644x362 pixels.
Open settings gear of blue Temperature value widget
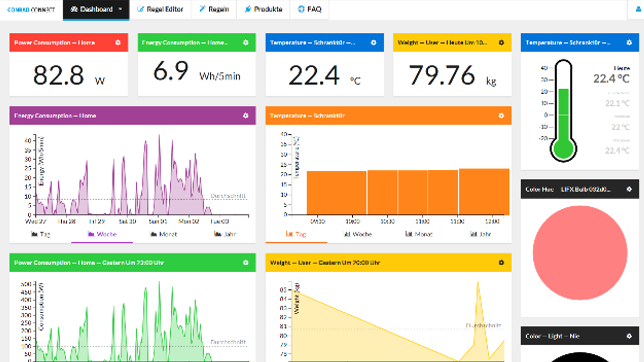(374, 42)
